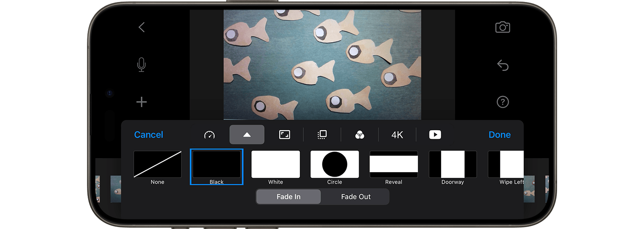Collapse the fade options triangle
Image resolution: width=644 pixels, height=229 pixels.
[247, 135]
